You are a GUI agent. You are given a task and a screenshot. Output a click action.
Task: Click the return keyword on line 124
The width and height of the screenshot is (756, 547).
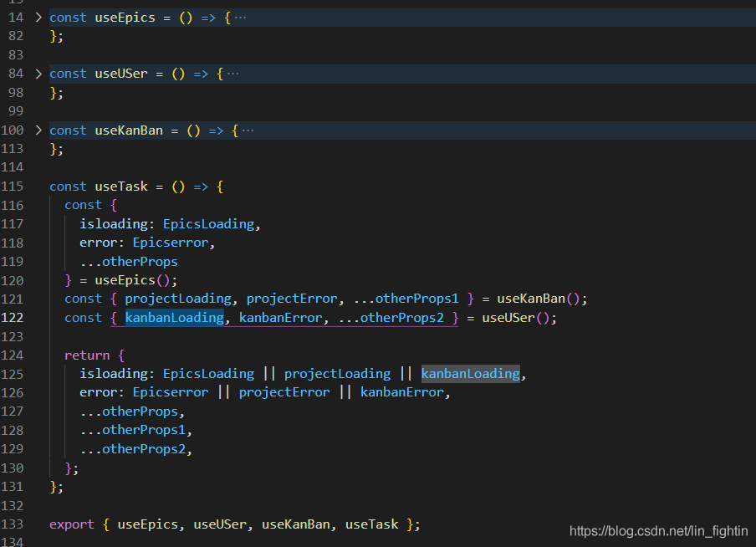click(87, 355)
